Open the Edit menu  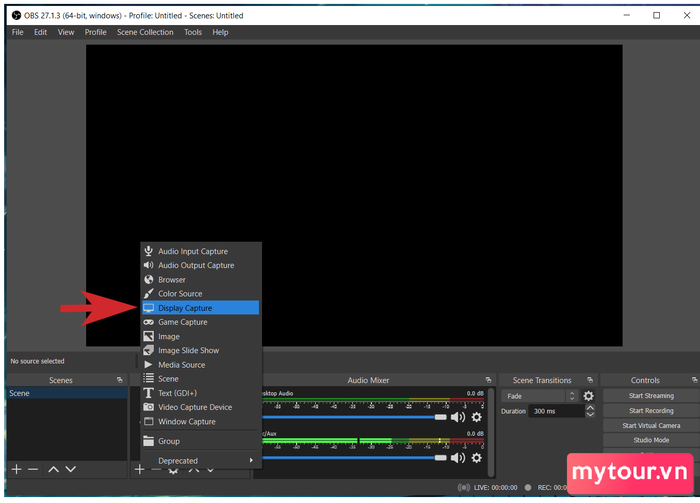[x=40, y=32]
